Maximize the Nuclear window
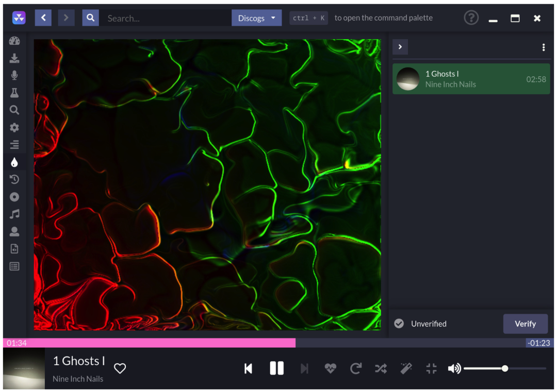557x392 pixels. click(515, 18)
